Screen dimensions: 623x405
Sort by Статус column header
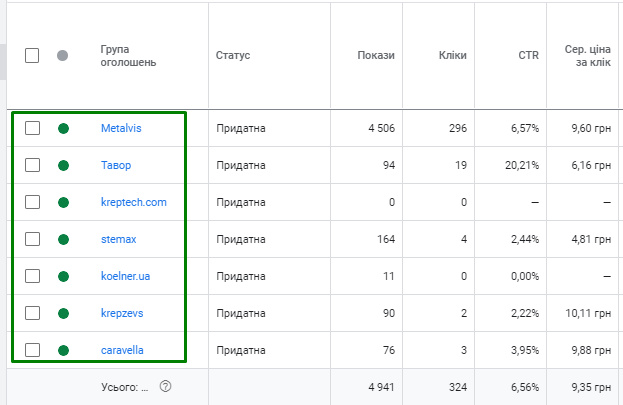point(233,55)
